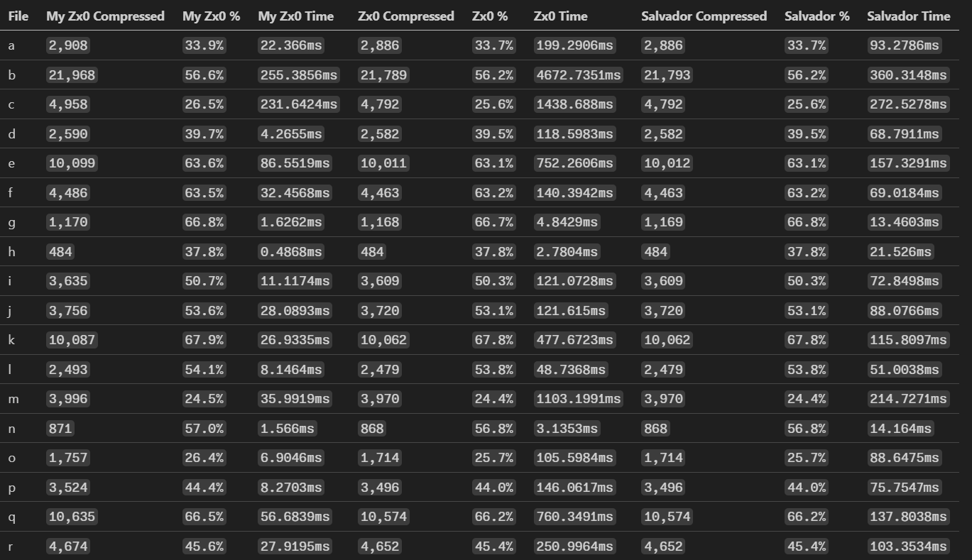
Task: Click the "File" column header
Action: pos(18,16)
